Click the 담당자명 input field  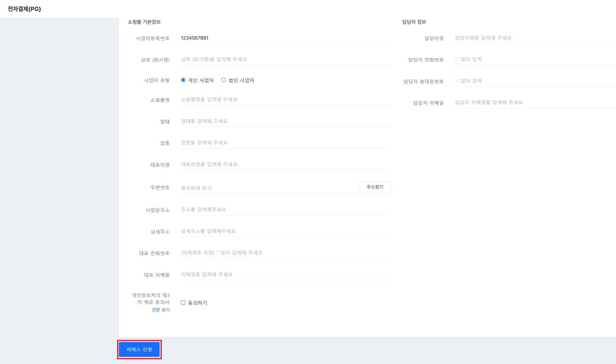[x=535, y=38]
